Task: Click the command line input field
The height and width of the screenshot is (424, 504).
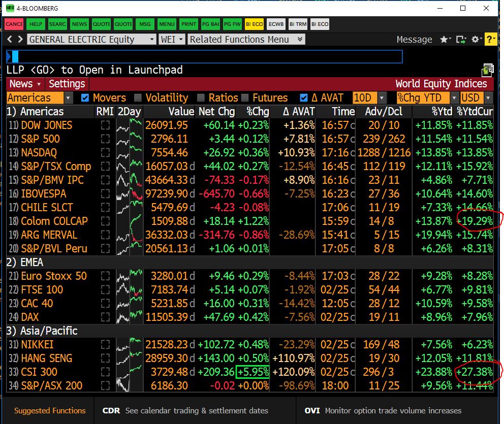Action: [204, 57]
